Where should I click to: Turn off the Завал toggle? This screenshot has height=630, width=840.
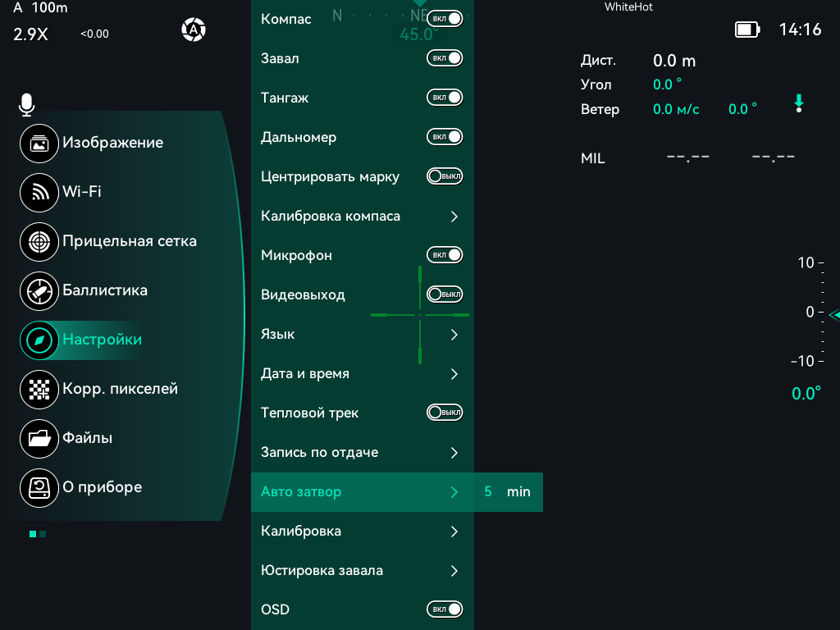[x=445, y=58]
